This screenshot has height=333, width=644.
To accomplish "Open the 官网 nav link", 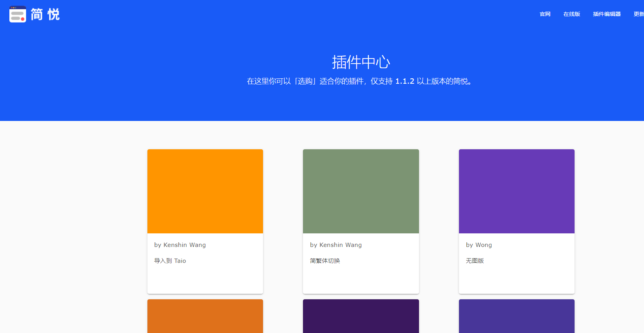I will [x=545, y=14].
